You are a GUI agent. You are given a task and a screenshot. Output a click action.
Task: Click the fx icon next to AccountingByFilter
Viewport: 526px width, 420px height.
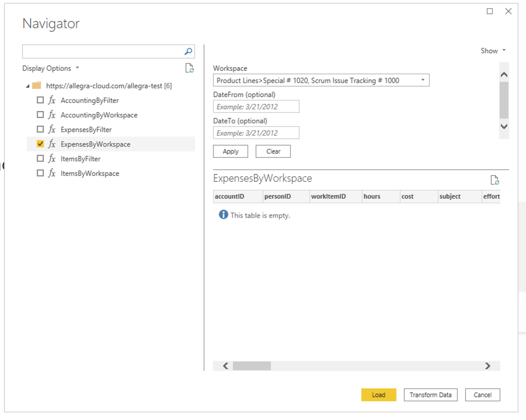52,100
